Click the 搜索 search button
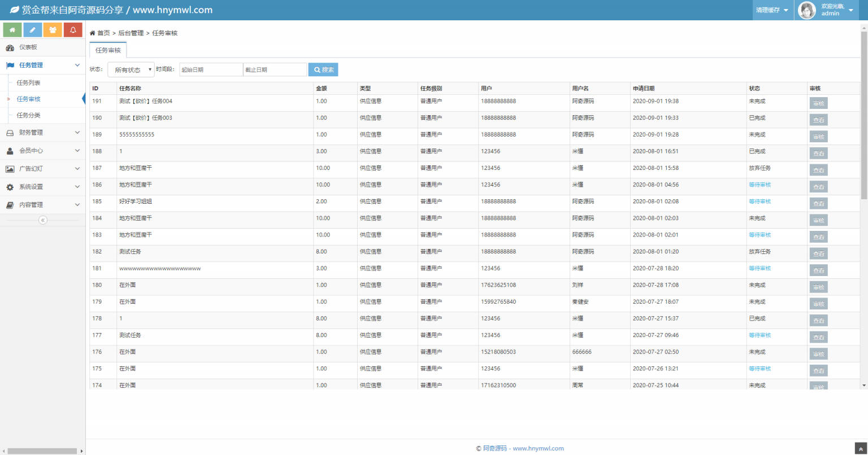The height and width of the screenshot is (455, 868). tap(323, 70)
